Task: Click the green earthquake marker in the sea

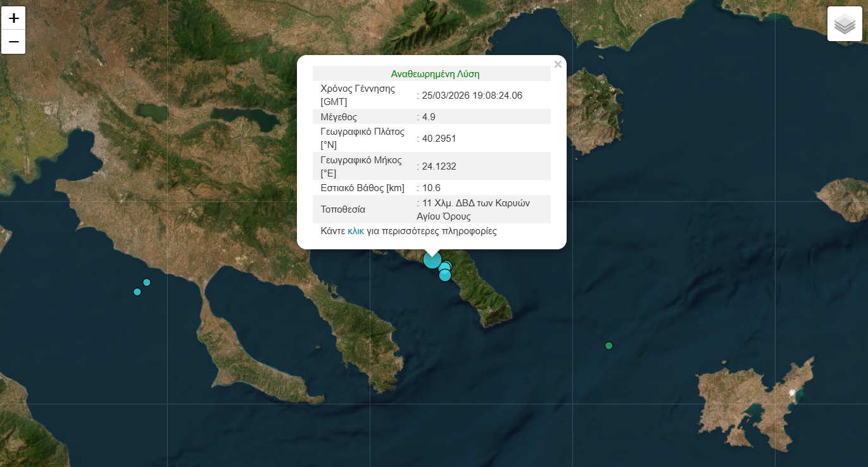Action: [x=609, y=346]
